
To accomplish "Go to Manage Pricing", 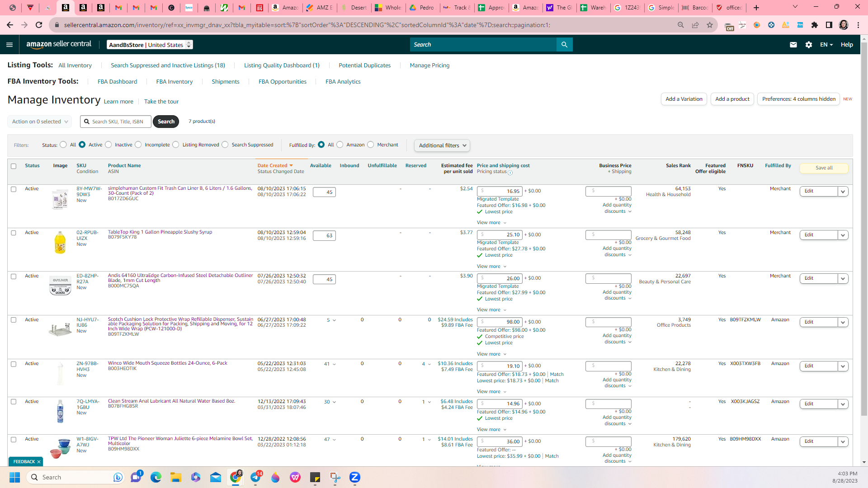I will pyautogui.click(x=429, y=66).
